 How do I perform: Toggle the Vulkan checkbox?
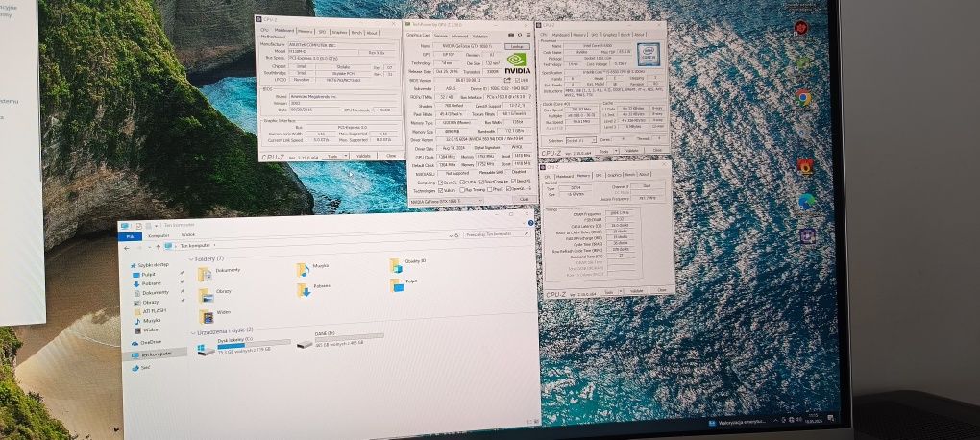[x=441, y=190]
